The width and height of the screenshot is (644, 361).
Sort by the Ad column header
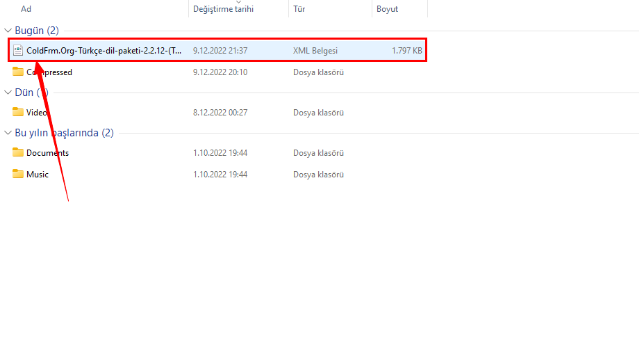click(x=26, y=9)
